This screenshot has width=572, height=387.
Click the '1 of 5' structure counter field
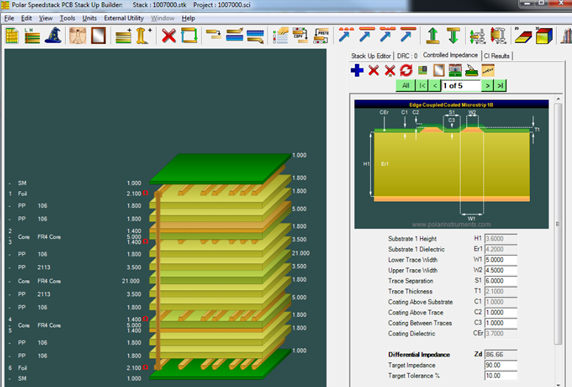click(461, 86)
